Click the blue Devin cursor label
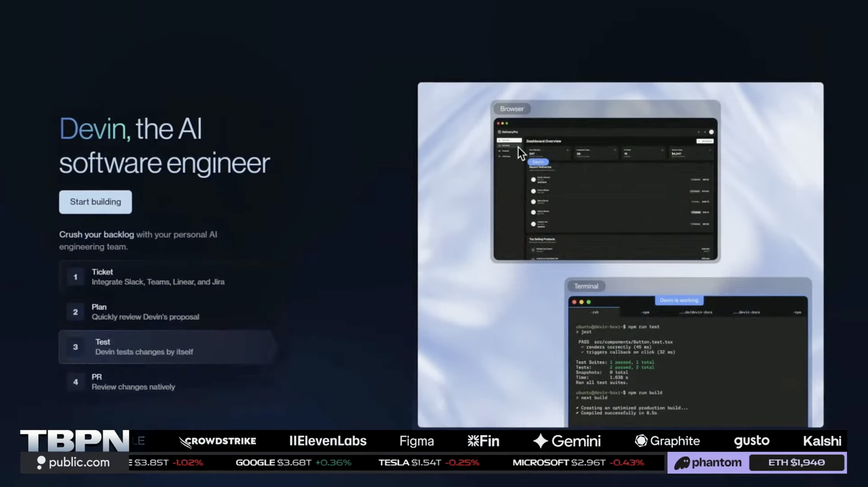 (x=538, y=162)
